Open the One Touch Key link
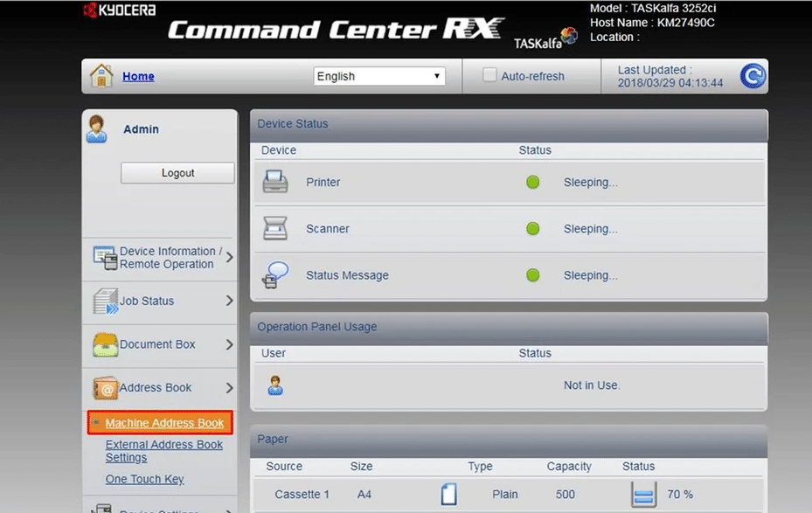Image resolution: width=812 pixels, height=513 pixels. click(144, 479)
